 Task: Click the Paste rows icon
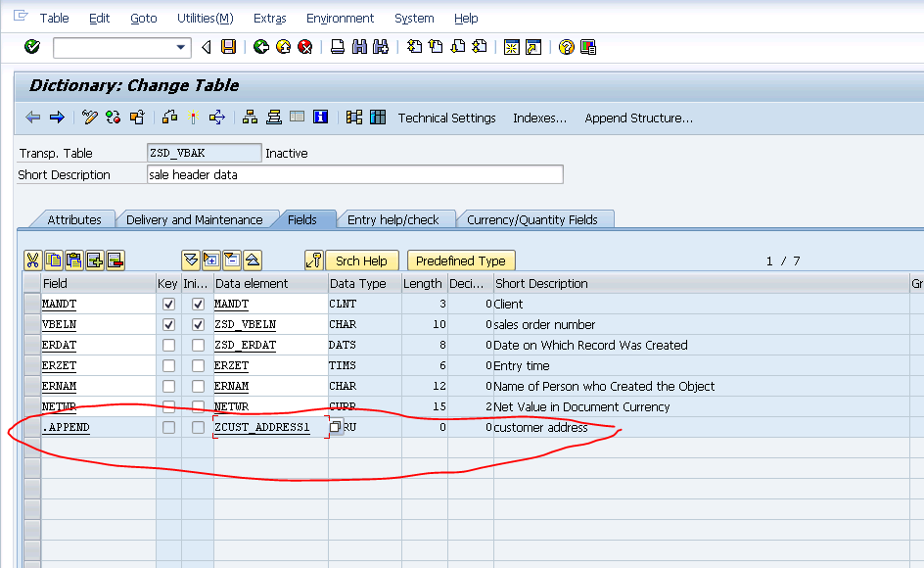pyautogui.click(x=73, y=260)
